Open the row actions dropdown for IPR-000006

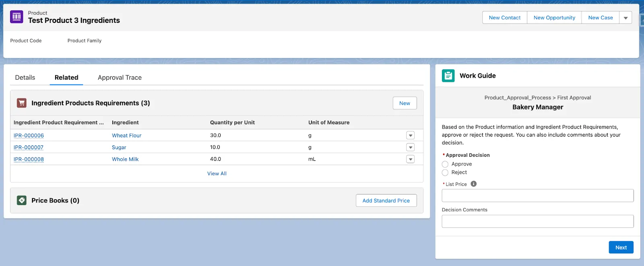point(410,135)
